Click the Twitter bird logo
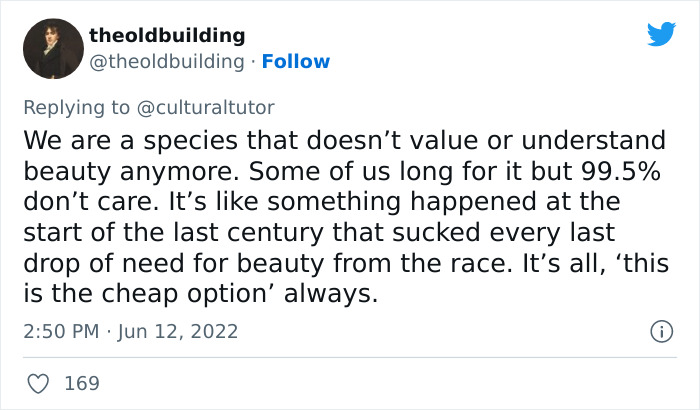Viewport: 700px width, 410px height. tap(661, 35)
